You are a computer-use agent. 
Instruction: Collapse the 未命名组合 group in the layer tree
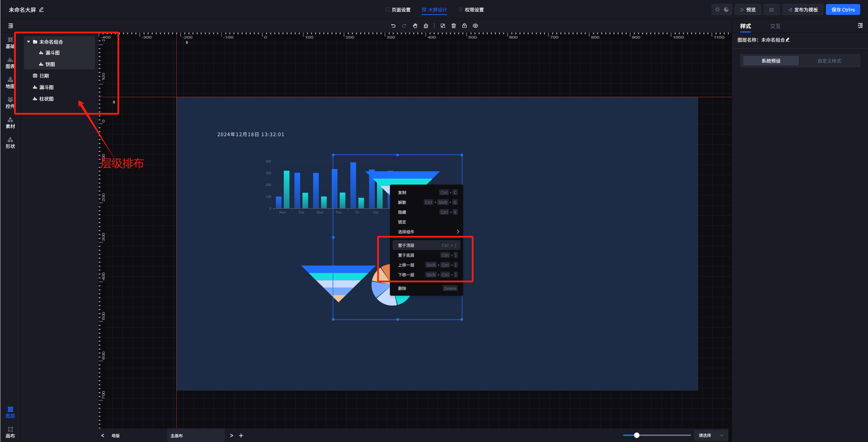(x=28, y=42)
